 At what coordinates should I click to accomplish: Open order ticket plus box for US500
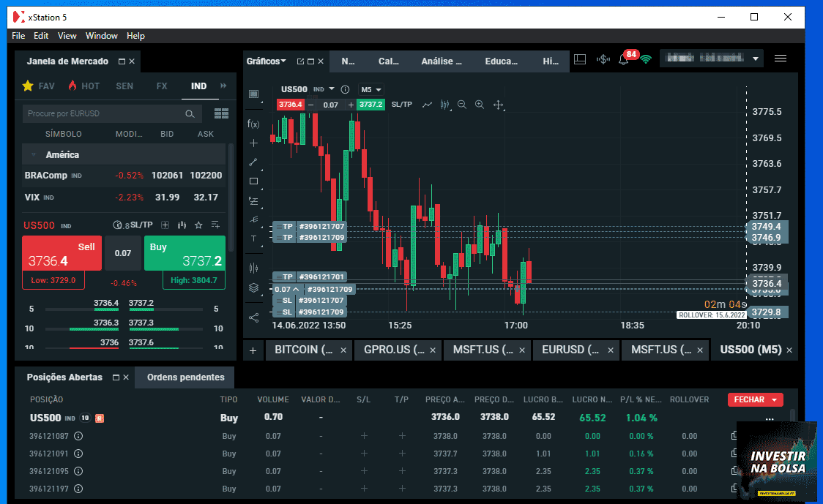[165, 225]
